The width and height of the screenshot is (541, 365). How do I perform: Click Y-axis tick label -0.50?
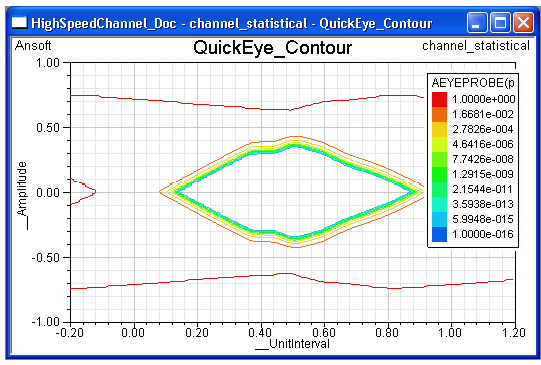coord(45,257)
